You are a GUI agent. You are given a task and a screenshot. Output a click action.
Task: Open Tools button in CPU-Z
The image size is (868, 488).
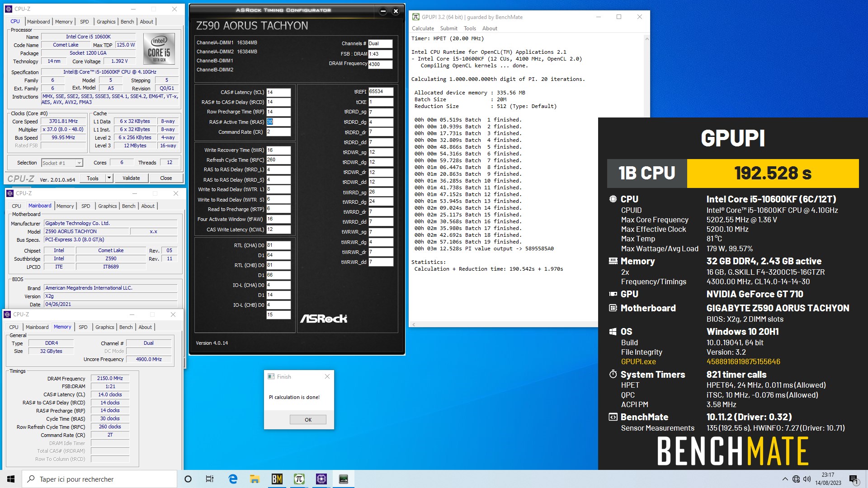[93, 178]
